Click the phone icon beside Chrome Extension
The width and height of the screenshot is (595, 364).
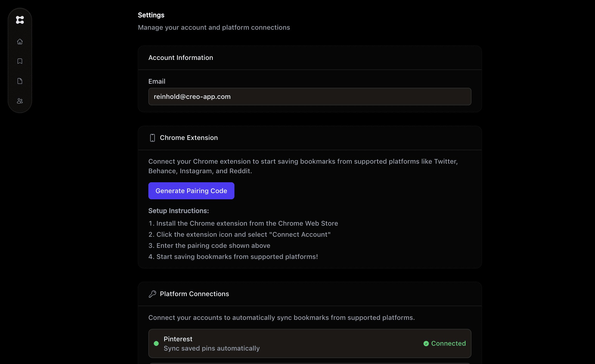tap(152, 138)
